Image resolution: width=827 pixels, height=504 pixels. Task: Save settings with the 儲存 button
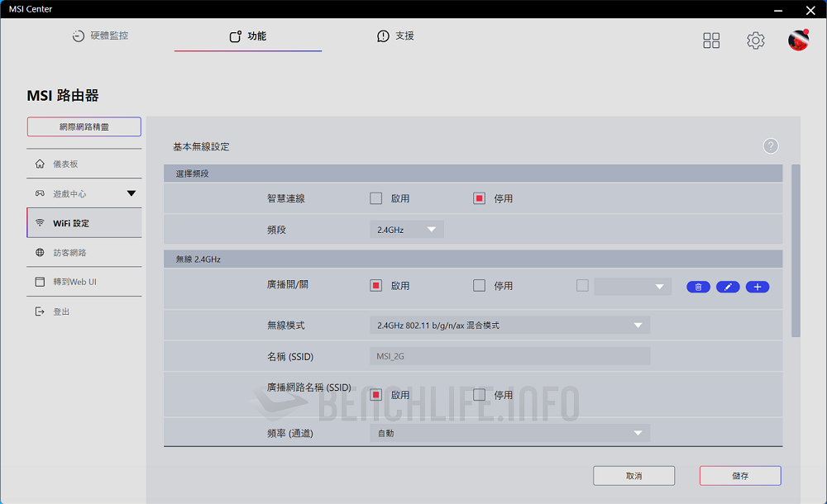(x=739, y=475)
